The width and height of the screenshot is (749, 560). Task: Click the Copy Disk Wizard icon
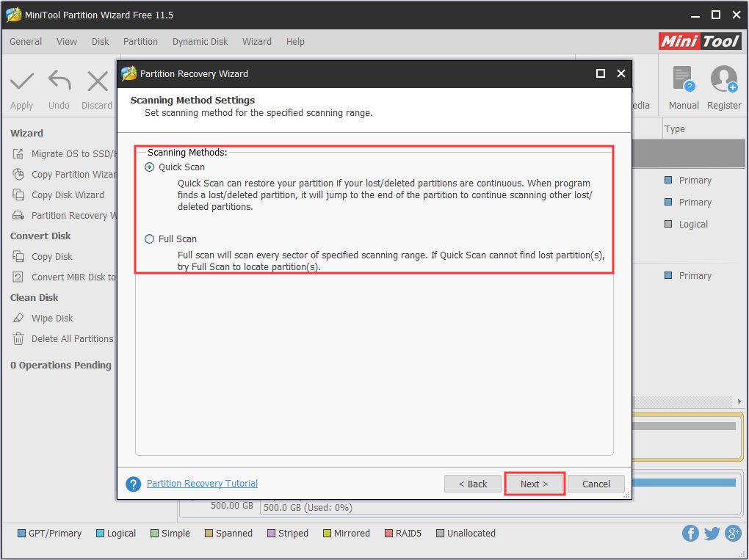[x=18, y=194]
